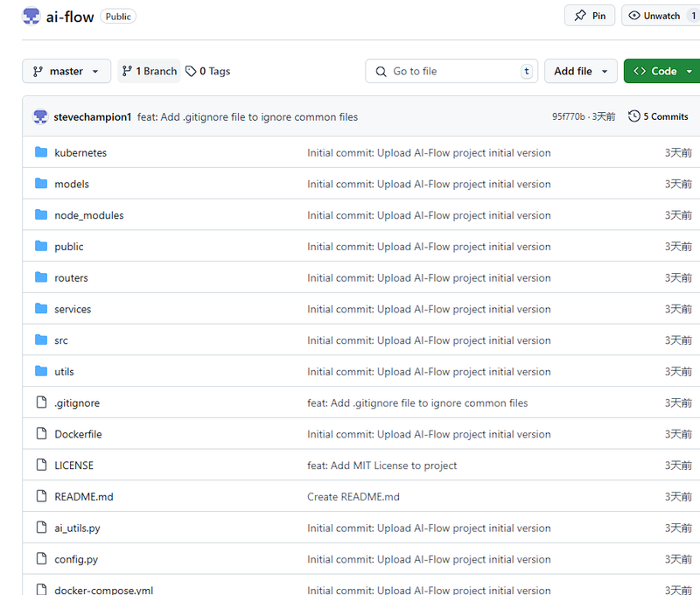This screenshot has height=595, width=700.
Task: Open the README.md file
Action: (x=84, y=496)
